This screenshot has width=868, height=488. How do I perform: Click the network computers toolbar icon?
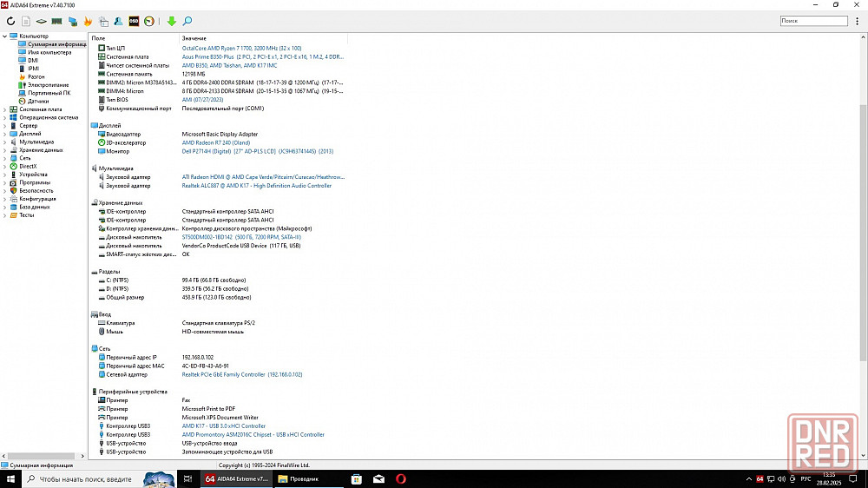tap(73, 21)
